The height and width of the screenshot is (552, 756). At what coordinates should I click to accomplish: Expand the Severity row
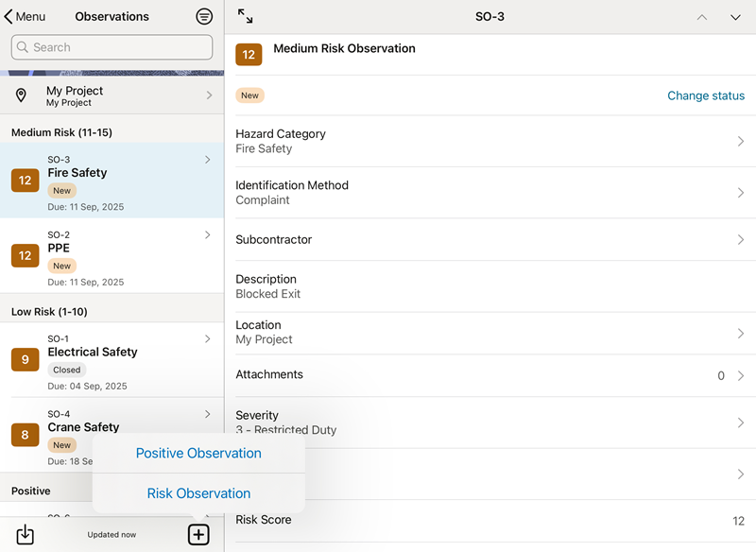(490, 423)
